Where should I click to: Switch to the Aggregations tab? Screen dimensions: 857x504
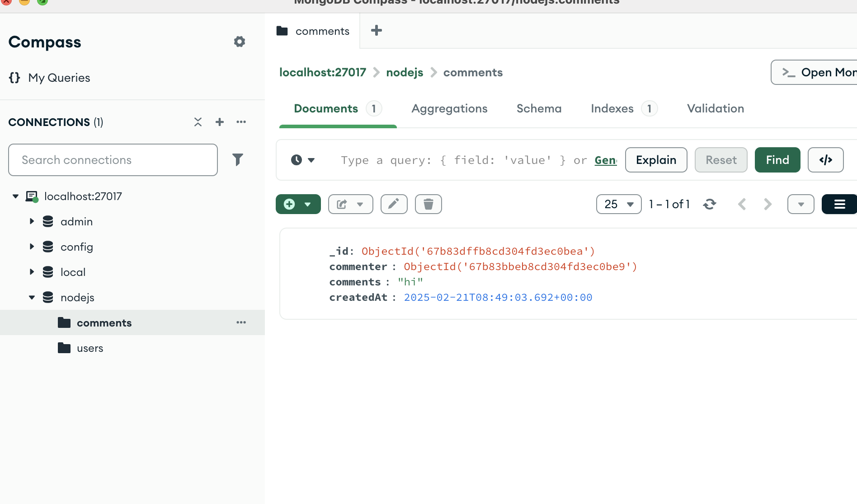[x=449, y=109]
